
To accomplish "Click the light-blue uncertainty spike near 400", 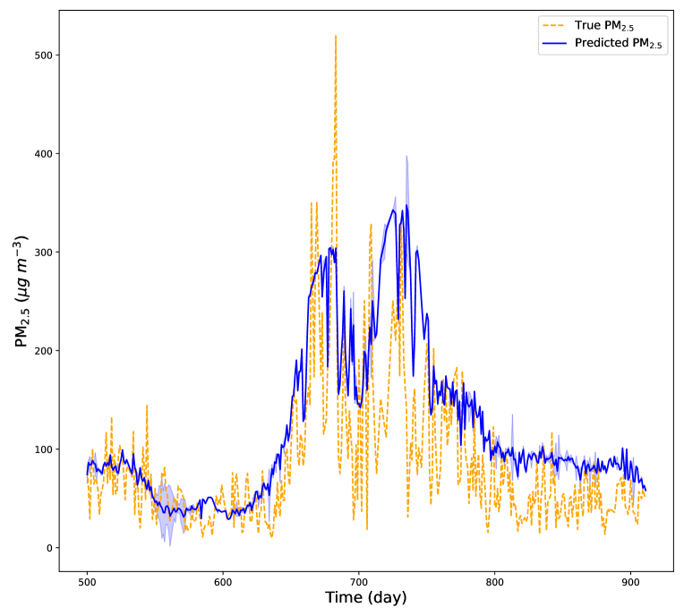I will pos(406,158).
